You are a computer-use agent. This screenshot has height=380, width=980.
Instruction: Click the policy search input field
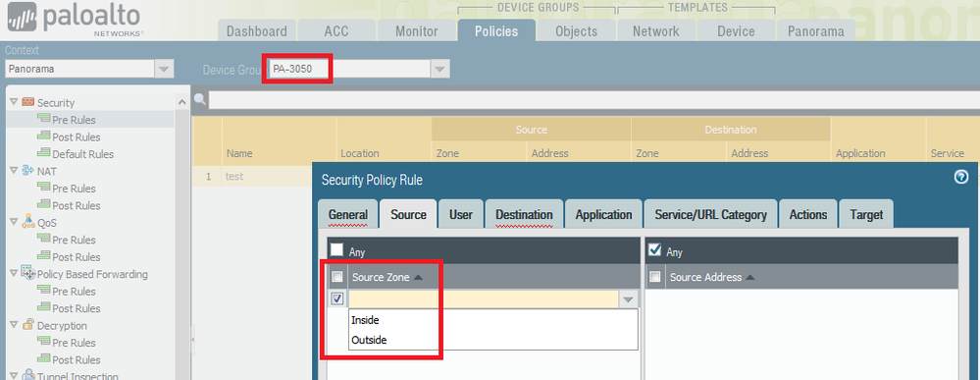(x=593, y=99)
